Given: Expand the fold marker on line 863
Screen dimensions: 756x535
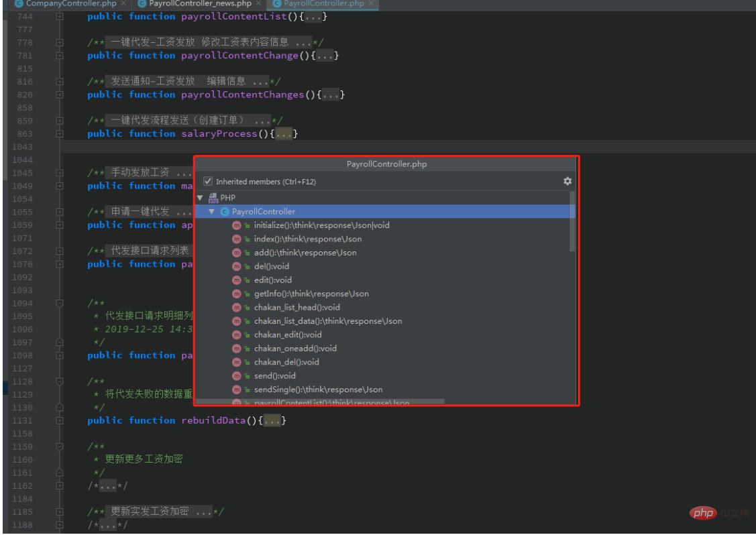Looking at the screenshot, I should click(59, 133).
